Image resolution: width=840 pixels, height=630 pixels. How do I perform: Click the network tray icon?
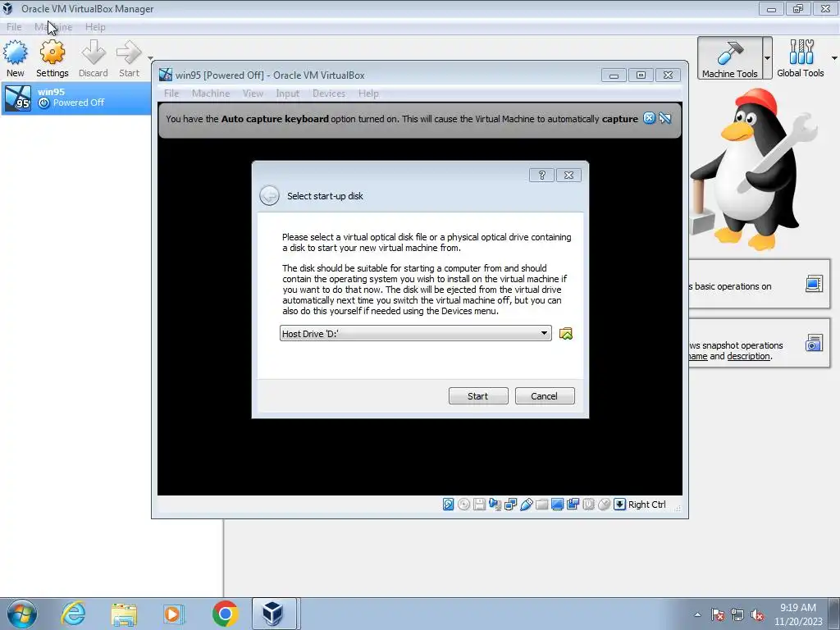737,614
